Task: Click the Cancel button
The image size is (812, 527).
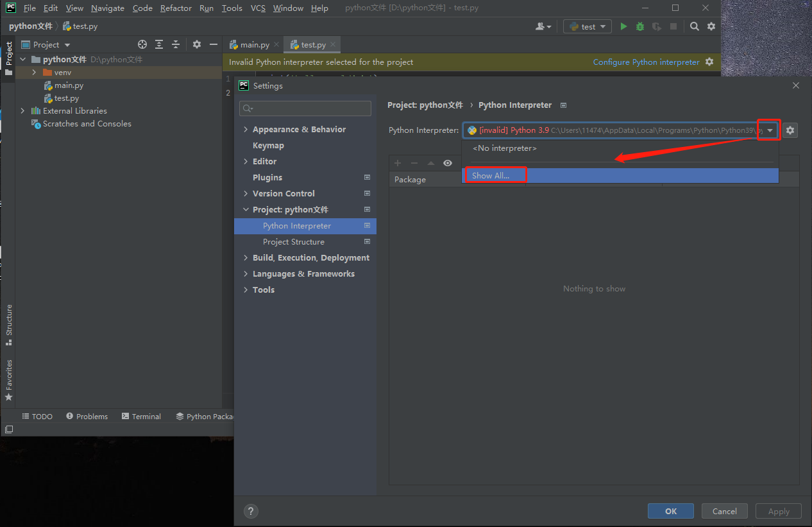Action: pyautogui.click(x=725, y=511)
